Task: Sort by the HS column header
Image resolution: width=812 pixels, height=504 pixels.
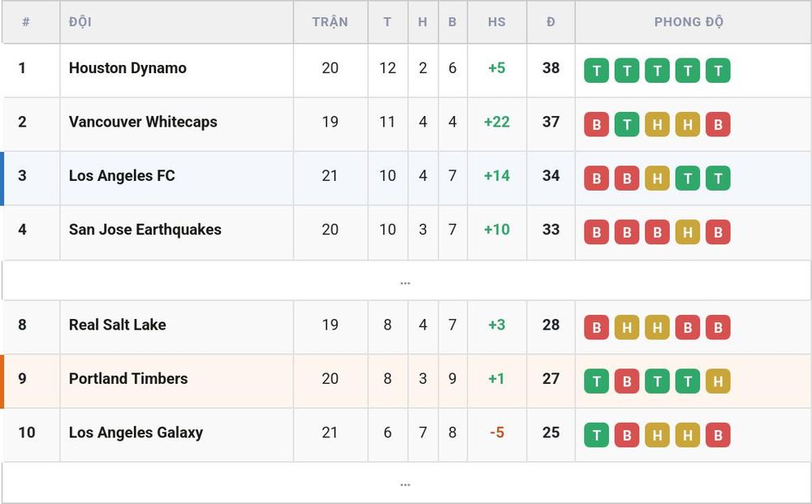Action: 496,22
